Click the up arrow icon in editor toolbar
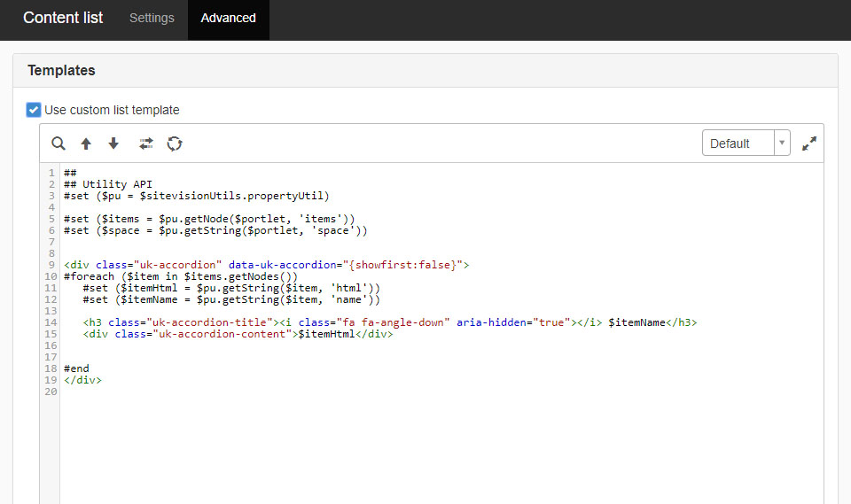The width and height of the screenshot is (851, 504). pyautogui.click(x=86, y=143)
